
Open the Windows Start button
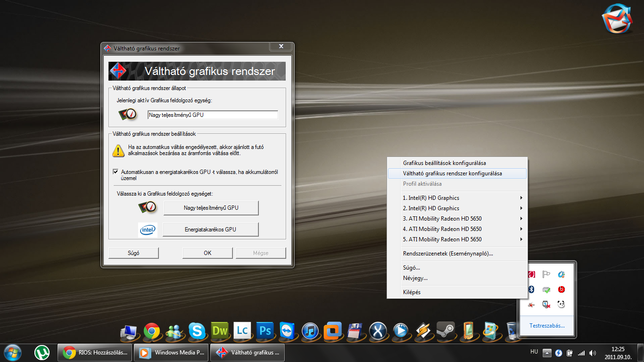[x=13, y=352]
